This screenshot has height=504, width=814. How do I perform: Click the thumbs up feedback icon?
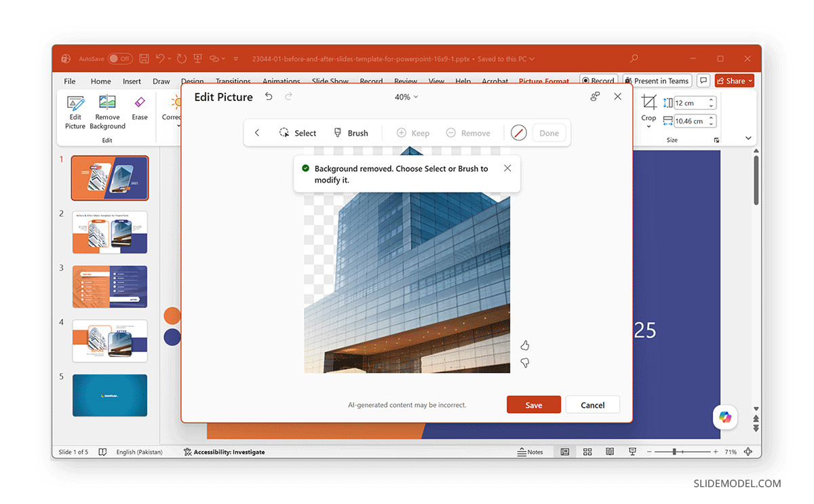[525, 345]
